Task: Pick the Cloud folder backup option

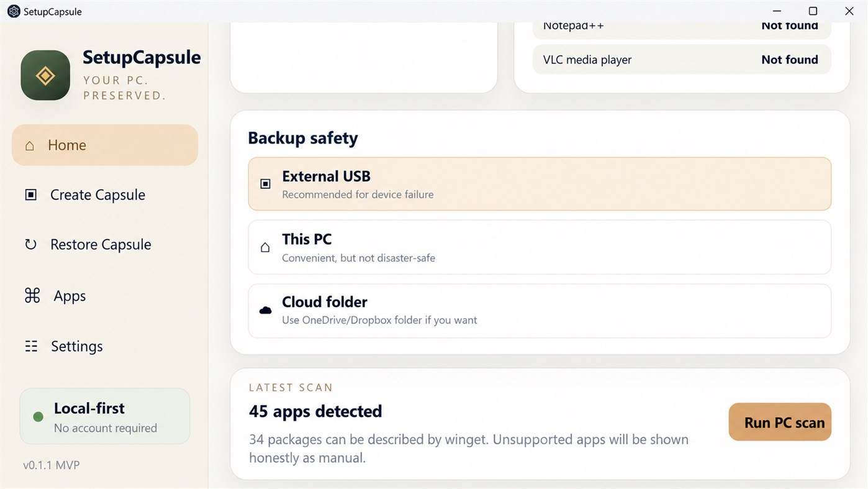Action: pyautogui.click(x=540, y=311)
